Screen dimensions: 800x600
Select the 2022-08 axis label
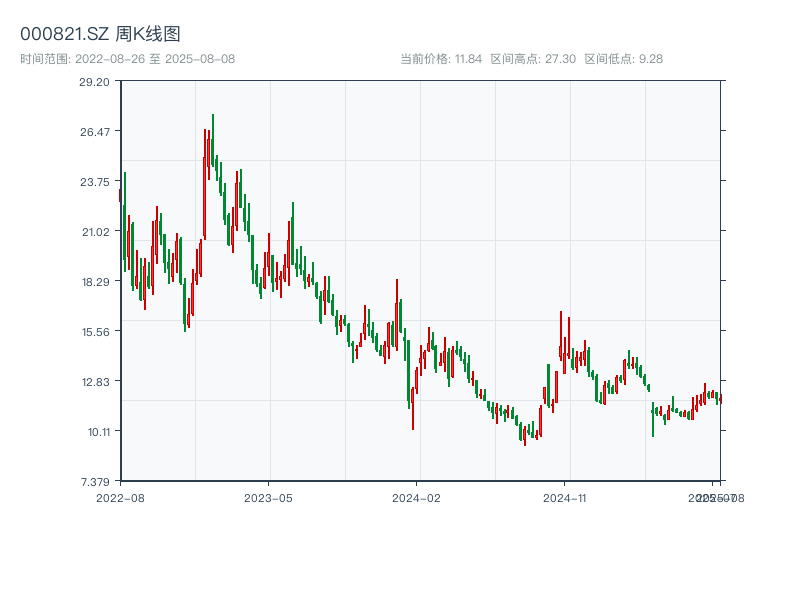(x=123, y=496)
